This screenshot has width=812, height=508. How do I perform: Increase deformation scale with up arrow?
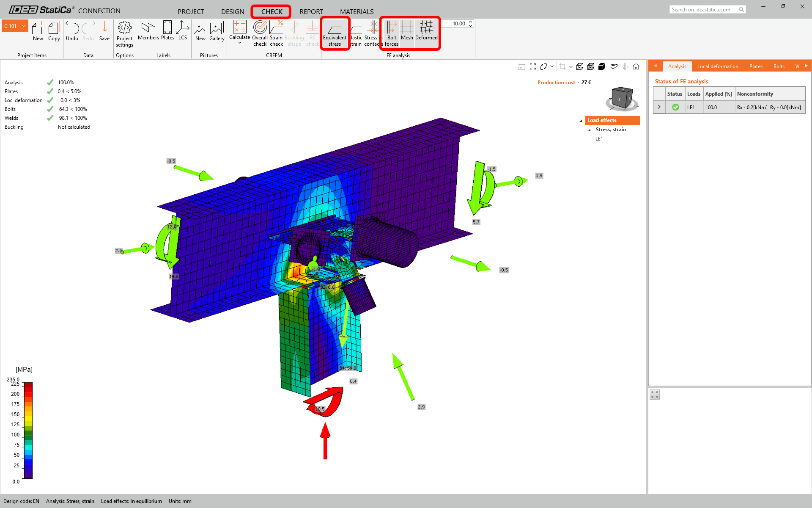coord(470,22)
